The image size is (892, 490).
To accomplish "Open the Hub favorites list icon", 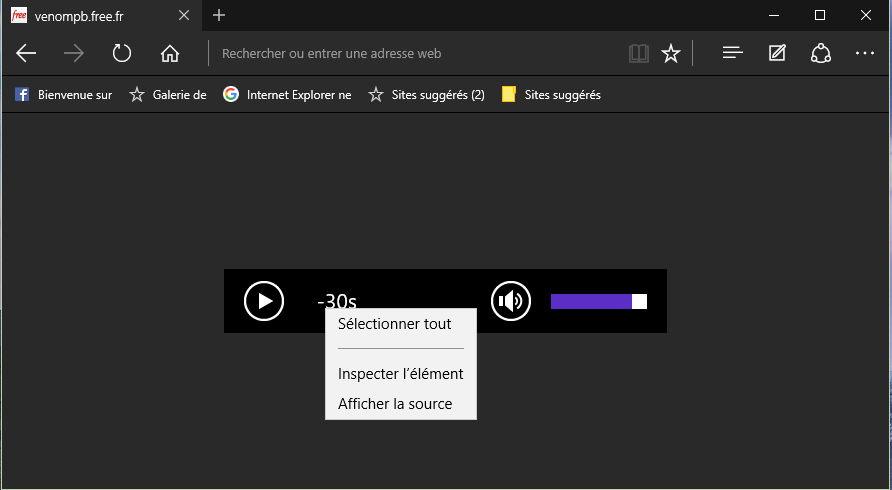I will [733, 54].
